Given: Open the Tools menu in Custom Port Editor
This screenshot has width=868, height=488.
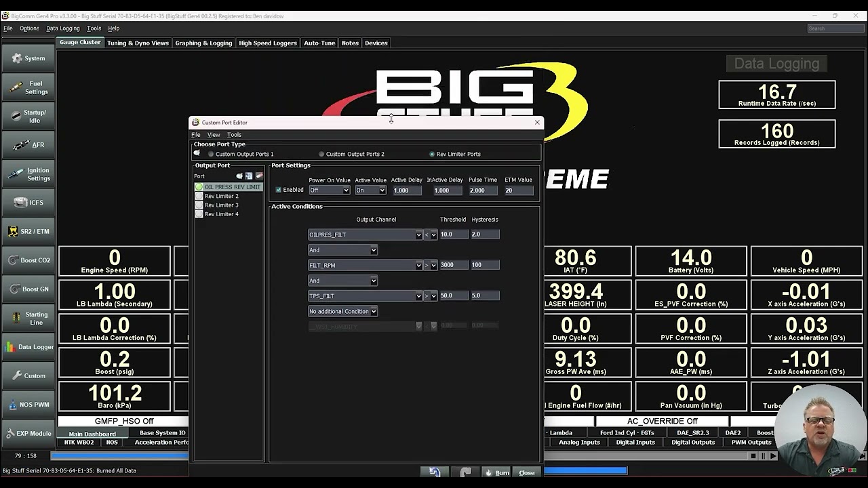Looking at the screenshot, I should click(x=234, y=135).
